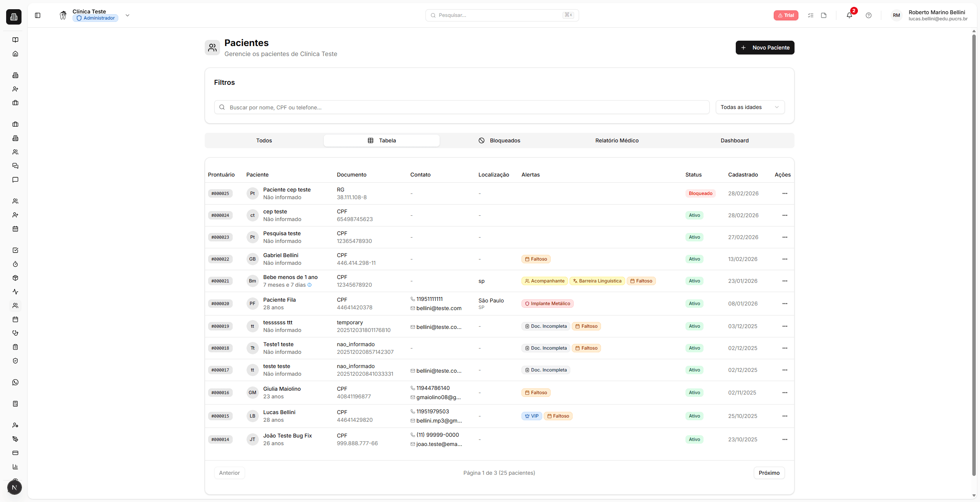Open the WhatsApp icon in sidebar
980x502 pixels.
point(15,382)
